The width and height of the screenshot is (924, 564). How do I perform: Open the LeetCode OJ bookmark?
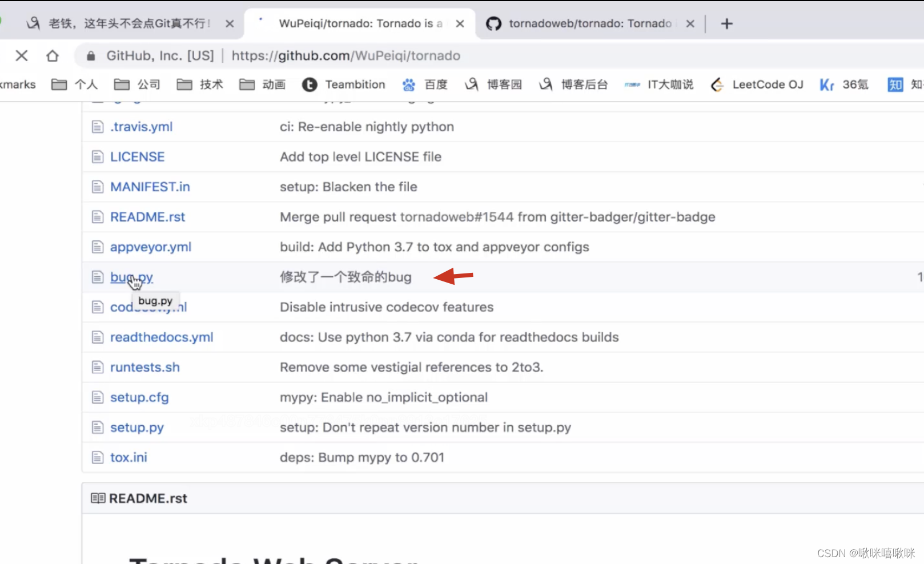(757, 84)
